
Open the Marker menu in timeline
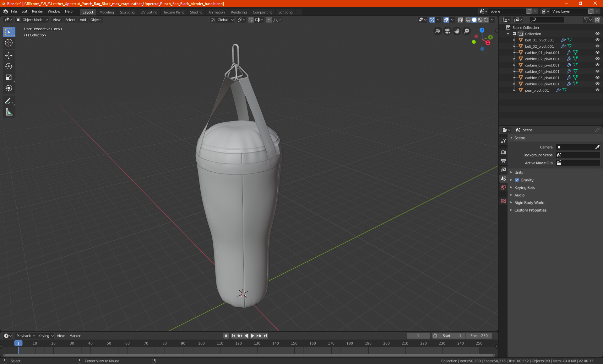coord(75,336)
